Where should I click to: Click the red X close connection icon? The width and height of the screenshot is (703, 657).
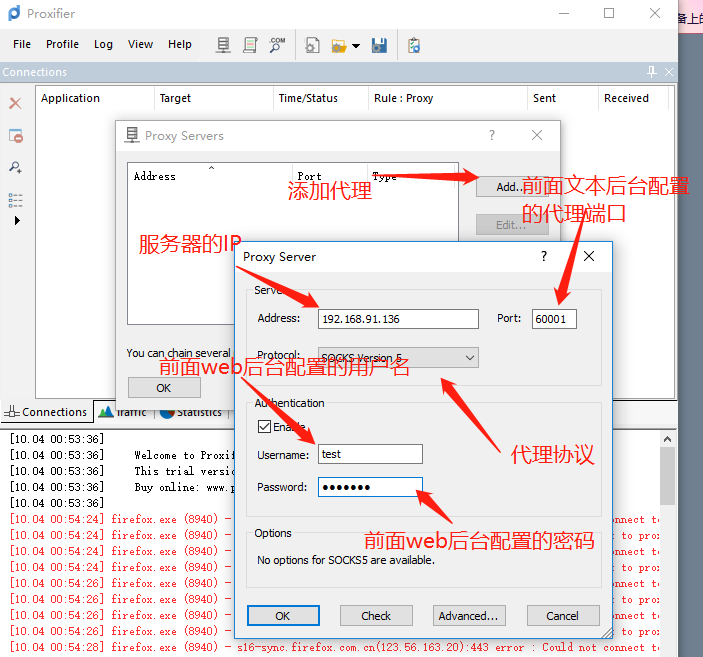pos(15,104)
